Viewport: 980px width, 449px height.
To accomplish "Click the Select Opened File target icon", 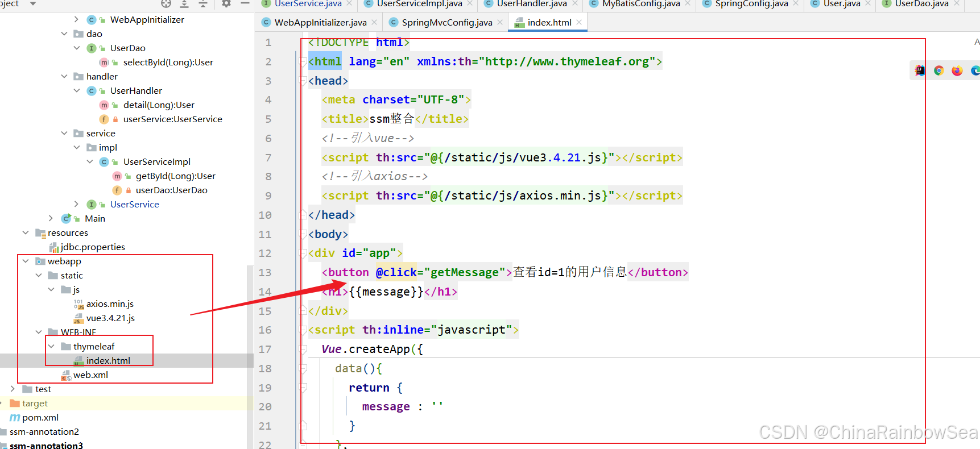I will (x=166, y=3).
